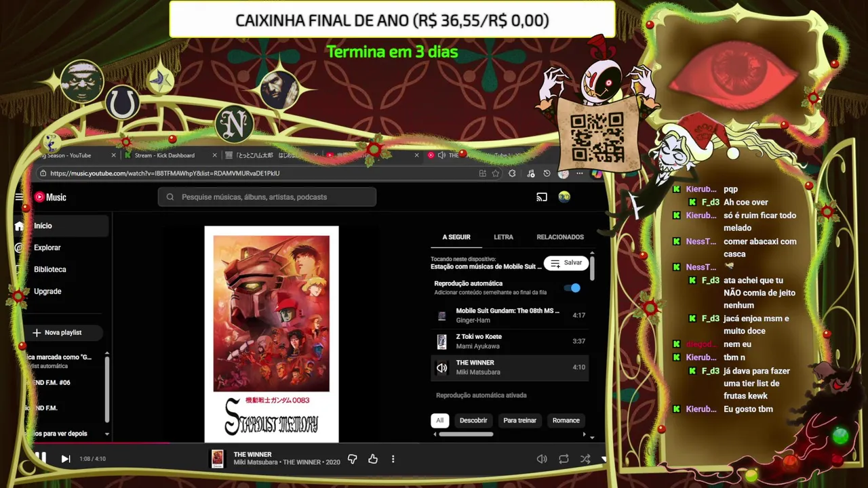Click the queue scroll down arrow
The image size is (868, 488).
pos(593,437)
